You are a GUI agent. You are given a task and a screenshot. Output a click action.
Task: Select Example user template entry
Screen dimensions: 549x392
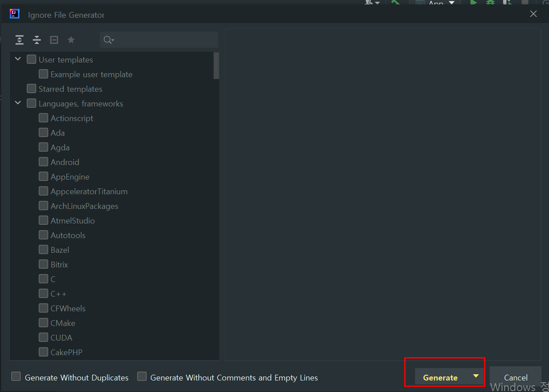click(x=91, y=74)
